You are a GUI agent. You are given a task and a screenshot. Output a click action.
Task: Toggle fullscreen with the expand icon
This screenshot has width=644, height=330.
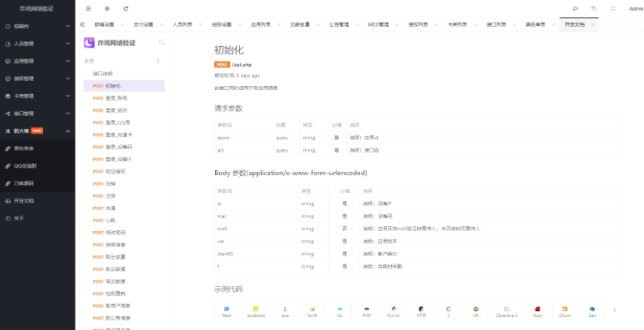(x=613, y=9)
